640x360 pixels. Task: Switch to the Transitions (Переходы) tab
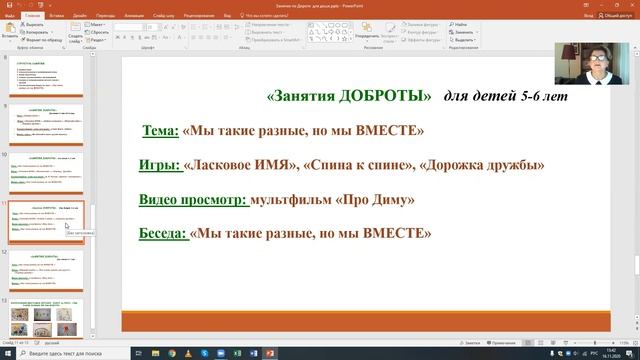tap(105, 16)
